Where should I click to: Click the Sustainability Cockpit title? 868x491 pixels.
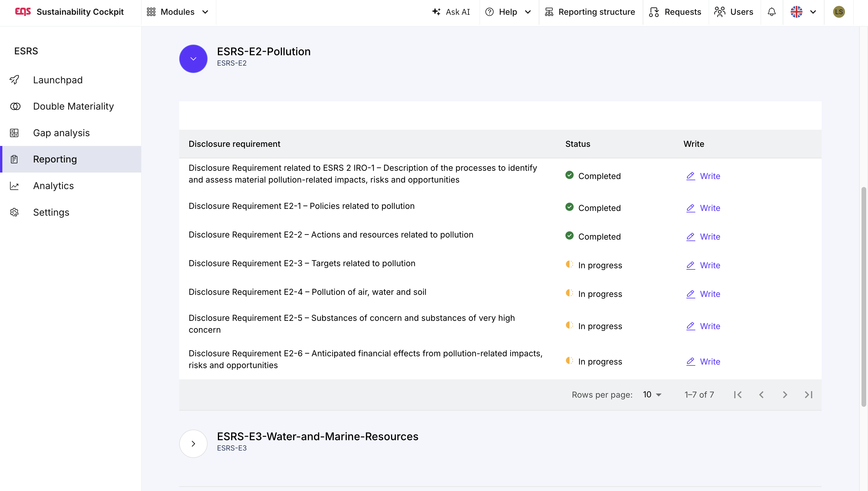80,12
